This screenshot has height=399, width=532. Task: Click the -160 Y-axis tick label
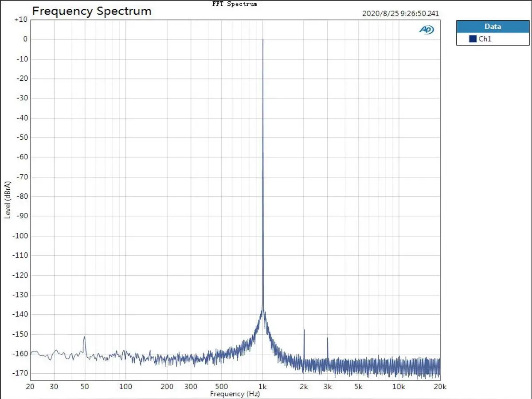(x=20, y=354)
